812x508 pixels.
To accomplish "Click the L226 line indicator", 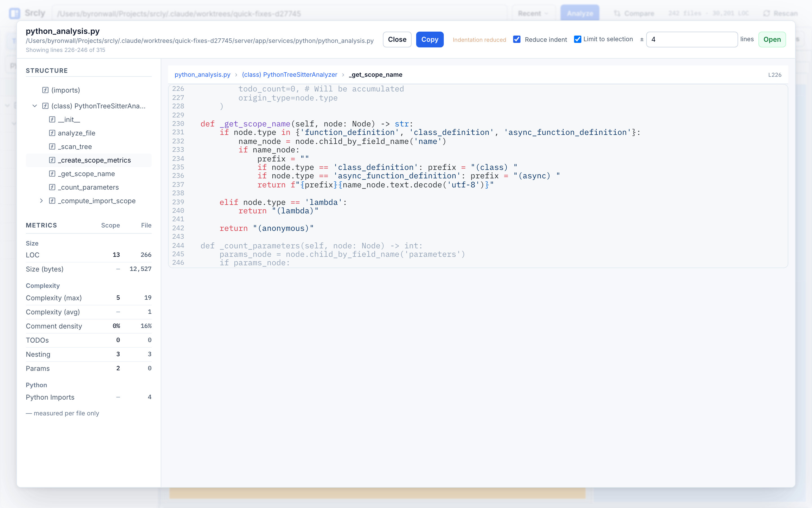I will pos(775,75).
